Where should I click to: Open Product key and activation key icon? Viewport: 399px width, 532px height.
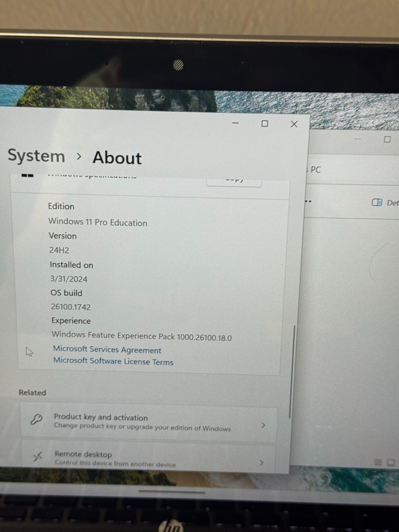tap(37, 419)
